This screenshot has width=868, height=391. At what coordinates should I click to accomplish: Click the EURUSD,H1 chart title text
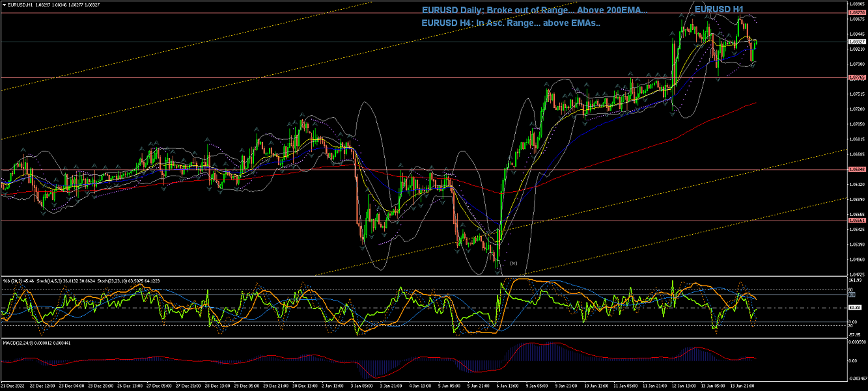(x=20, y=5)
